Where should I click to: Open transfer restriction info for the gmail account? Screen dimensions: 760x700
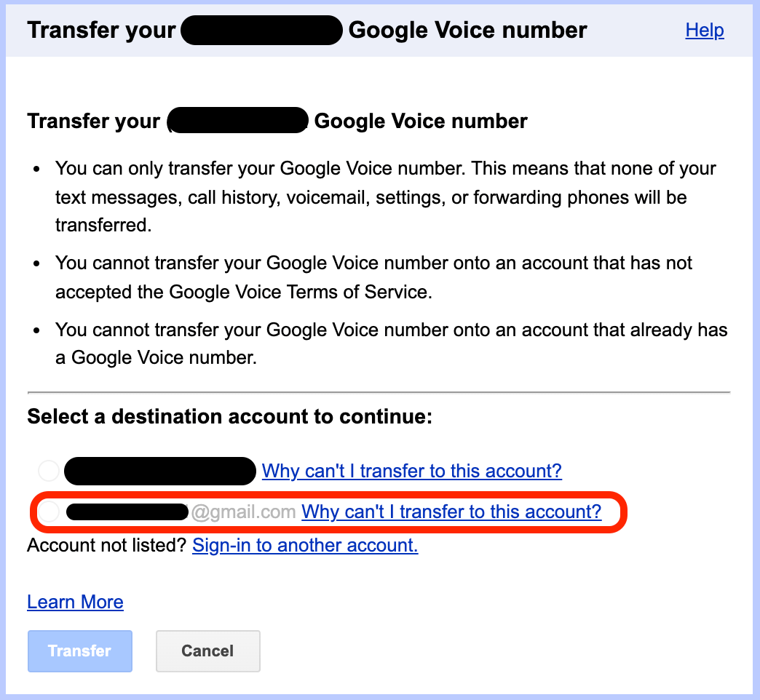[451, 512]
